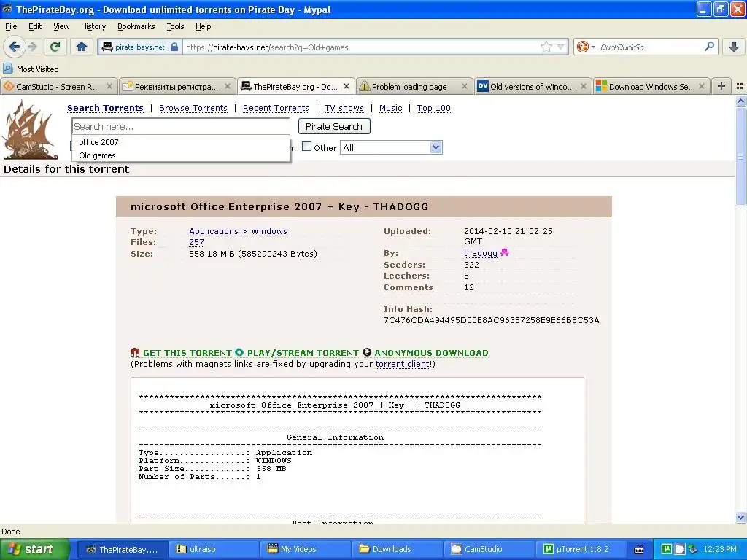Click the search magnifier icon
Viewport: 747px width, 560px height.
click(709, 47)
